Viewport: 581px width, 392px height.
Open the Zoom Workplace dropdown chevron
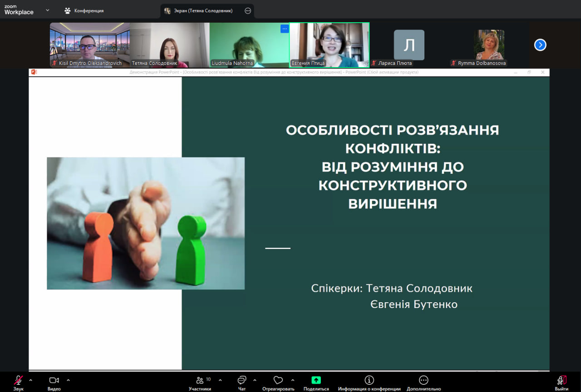pos(47,10)
